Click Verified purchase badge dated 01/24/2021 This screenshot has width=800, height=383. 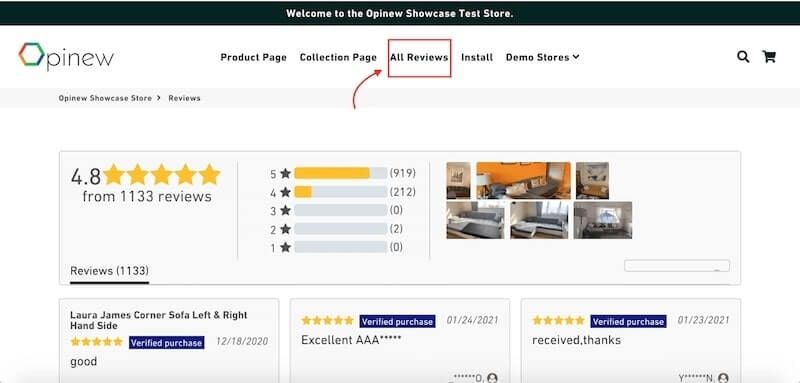[397, 321]
